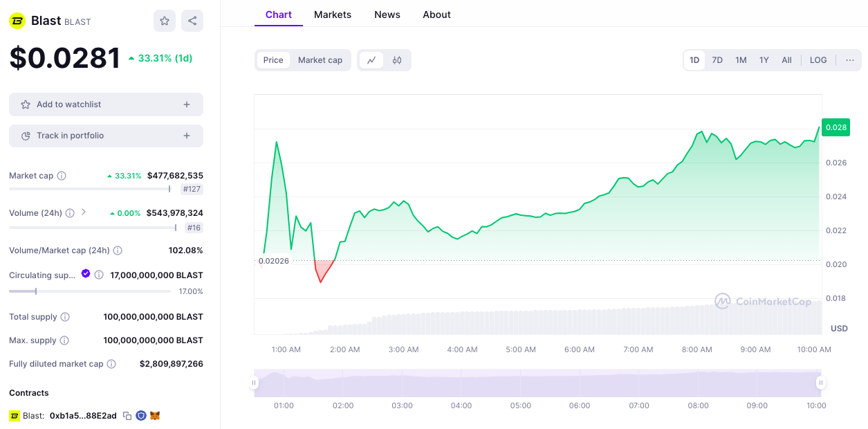Expand the Volume (24h) chevron

point(84,212)
